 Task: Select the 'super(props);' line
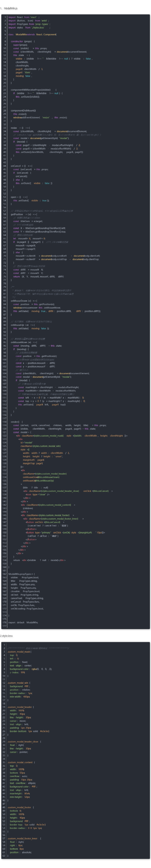(21, 45)
